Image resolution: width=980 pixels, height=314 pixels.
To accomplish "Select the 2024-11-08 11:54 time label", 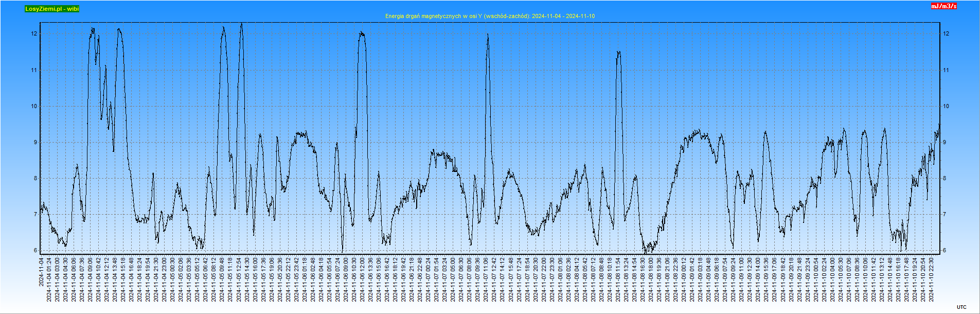I will pos(618,280).
